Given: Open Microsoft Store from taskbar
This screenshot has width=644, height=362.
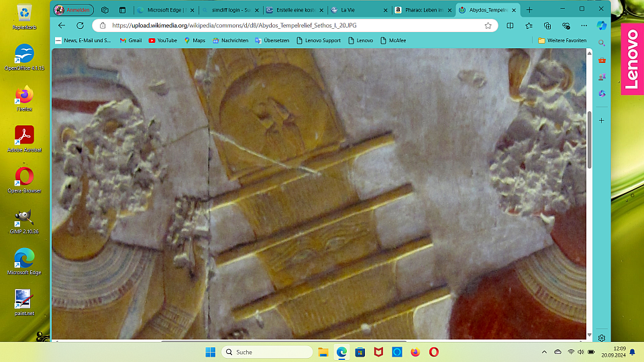Looking at the screenshot, I should tap(360, 352).
